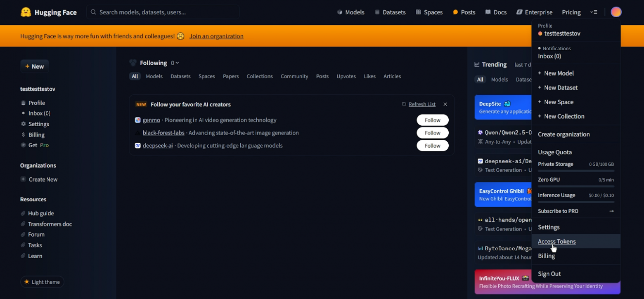Follow deepseek-ai
The image size is (644, 299).
(433, 146)
